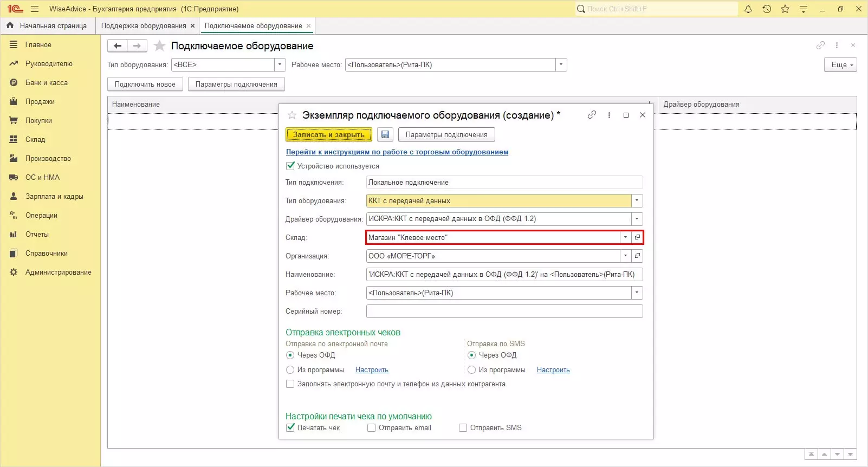Image resolution: width=868 pixels, height=467 pixels.
Task: Expand Драйвер оборудования dropdown arrow
Action: click(637, 219)
